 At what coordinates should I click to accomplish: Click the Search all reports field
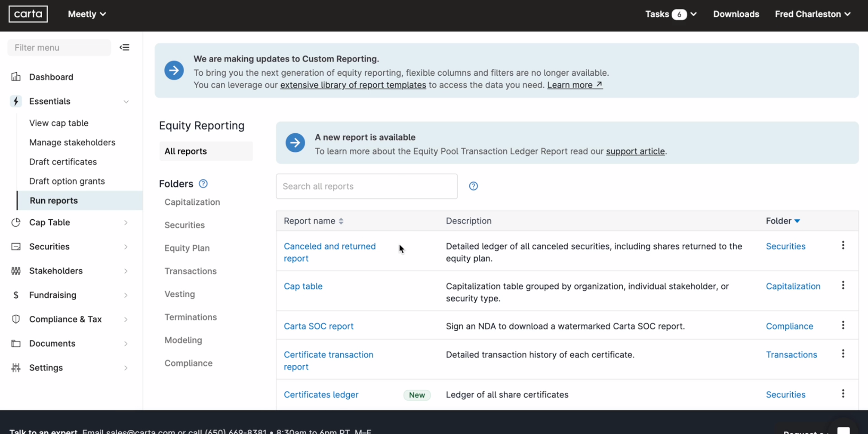click(367, 186)
